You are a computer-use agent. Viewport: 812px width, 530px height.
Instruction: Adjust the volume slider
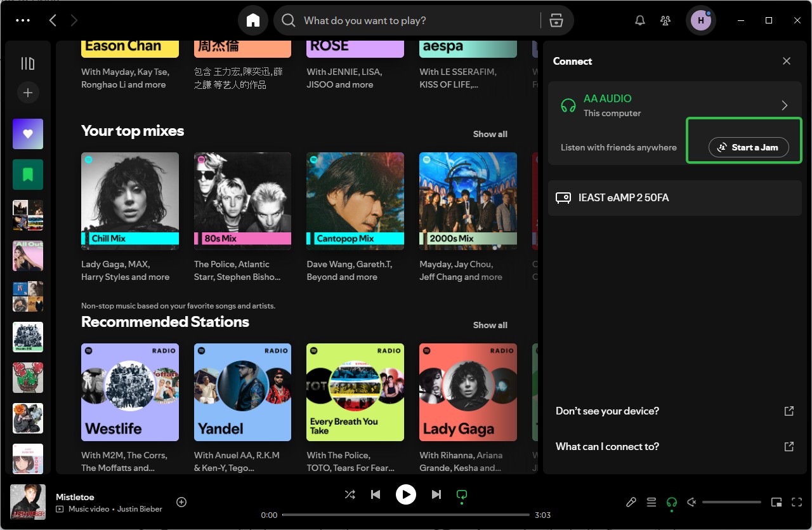(731, 502)
